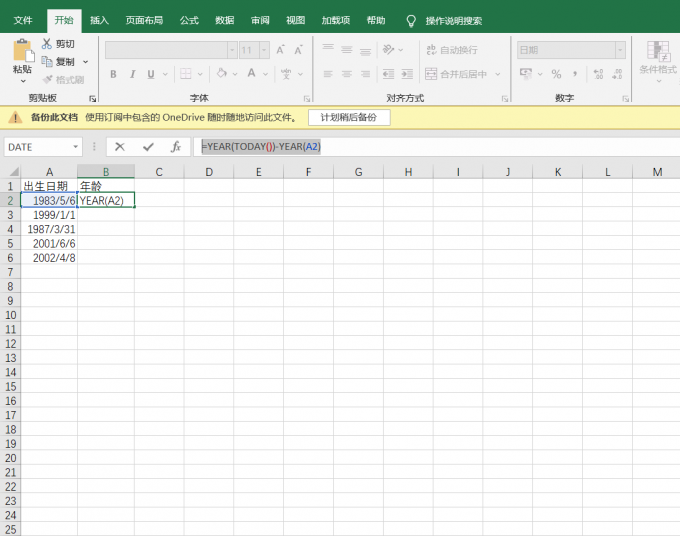This screenshot has height=536, width=680.
Task: Click the phonetic guide 文 icon
Action: point(286,74)
